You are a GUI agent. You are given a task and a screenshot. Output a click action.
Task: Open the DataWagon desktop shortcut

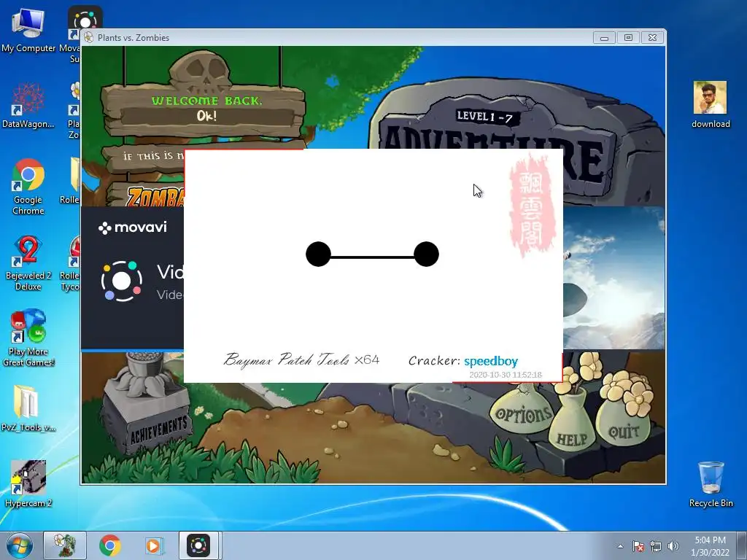click(28, 106)
